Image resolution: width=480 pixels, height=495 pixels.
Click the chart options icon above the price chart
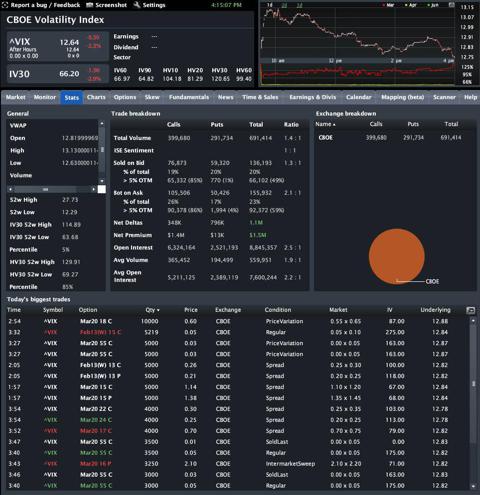[451, 5]
